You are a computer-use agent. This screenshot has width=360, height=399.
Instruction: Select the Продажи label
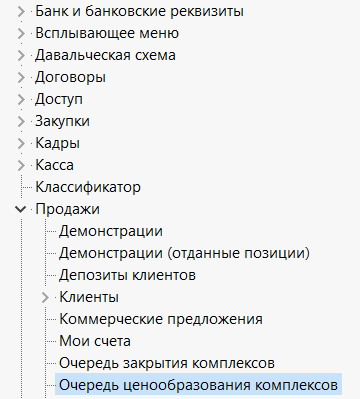[x=67, y=209]
